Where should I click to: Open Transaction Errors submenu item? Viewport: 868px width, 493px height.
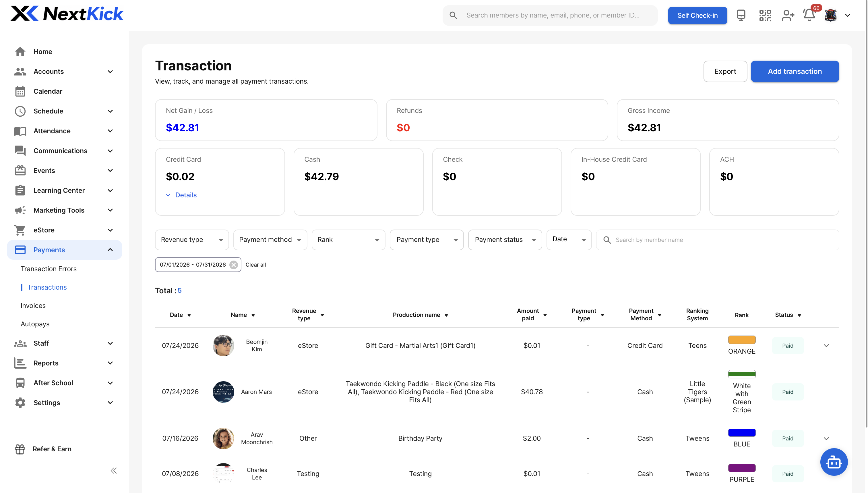49,269
